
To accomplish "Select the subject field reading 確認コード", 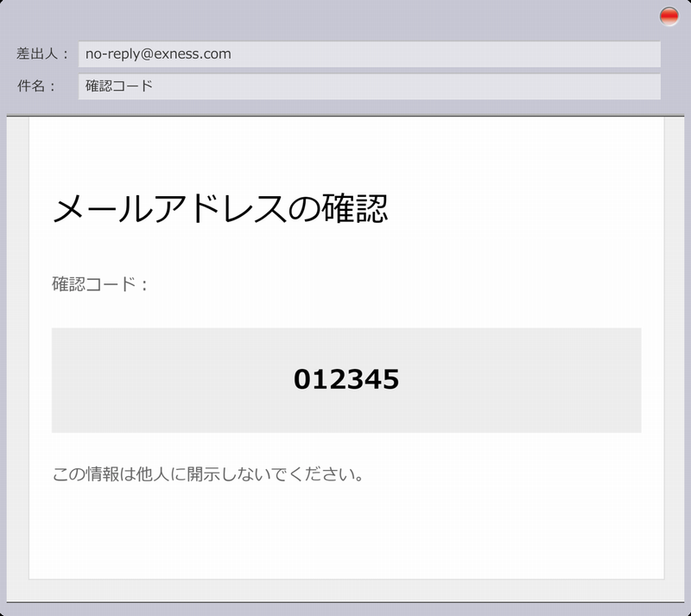I will tap(369, 86).
